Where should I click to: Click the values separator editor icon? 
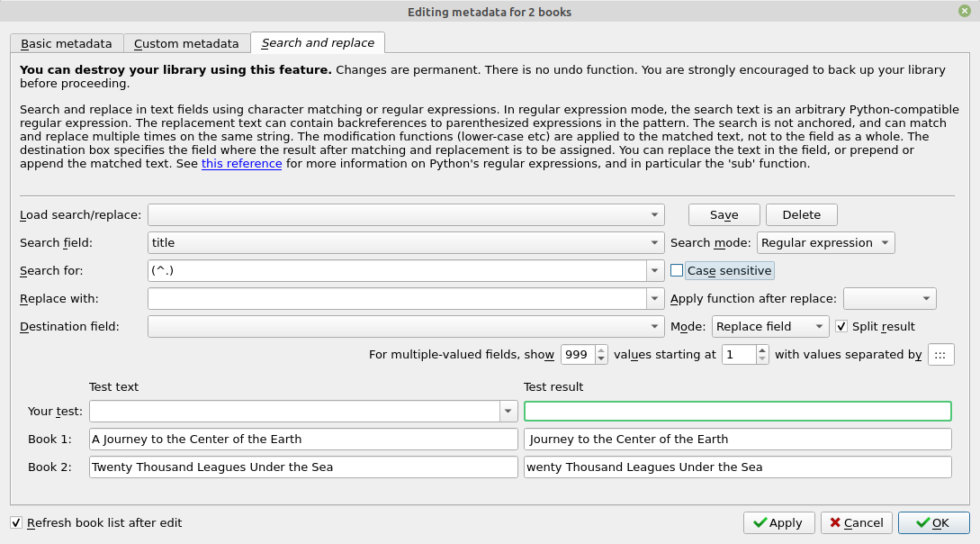coord(940,354)
